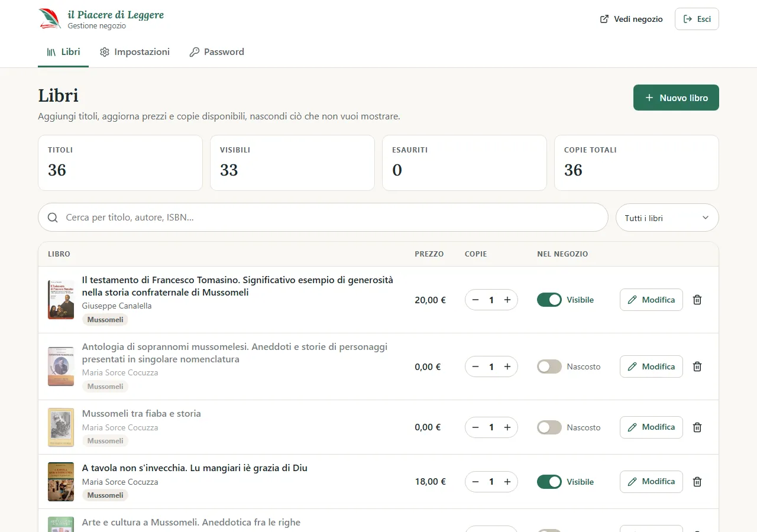Viewport: 757px width, 532px height.
Task: Edit Mussomeli tra fiaba e storia
Action: coord(651,427)
